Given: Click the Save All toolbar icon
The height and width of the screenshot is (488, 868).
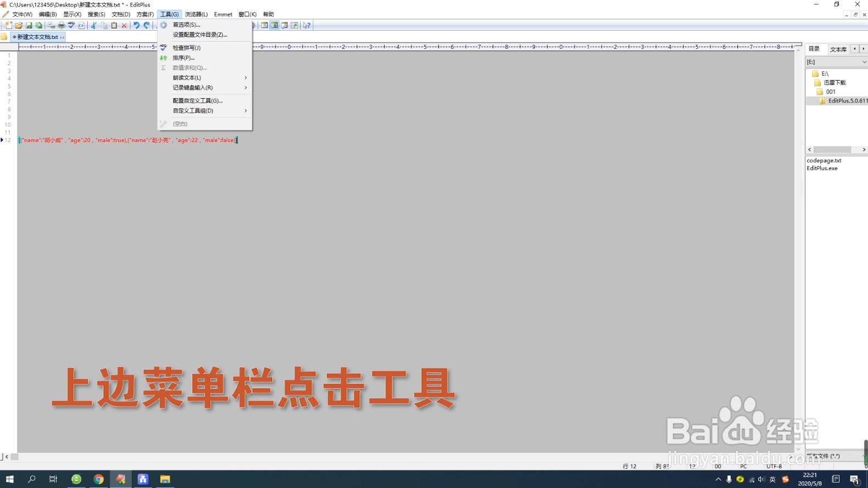Looking at the screenshot, I should click(39, 25).
